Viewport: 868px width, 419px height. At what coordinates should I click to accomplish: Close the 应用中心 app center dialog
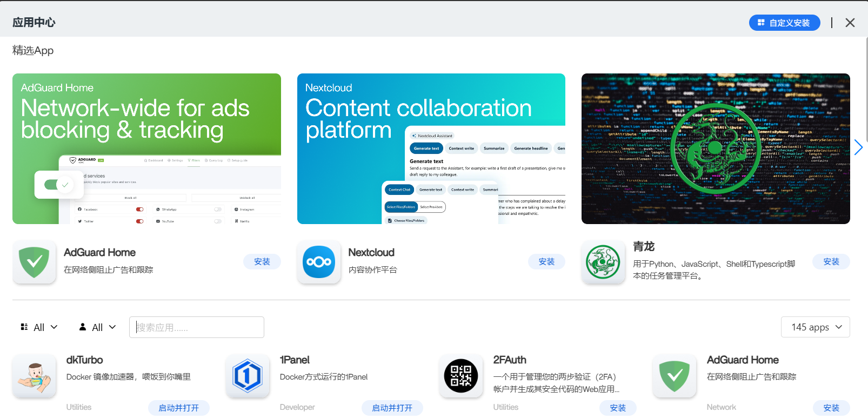(850, 23)
